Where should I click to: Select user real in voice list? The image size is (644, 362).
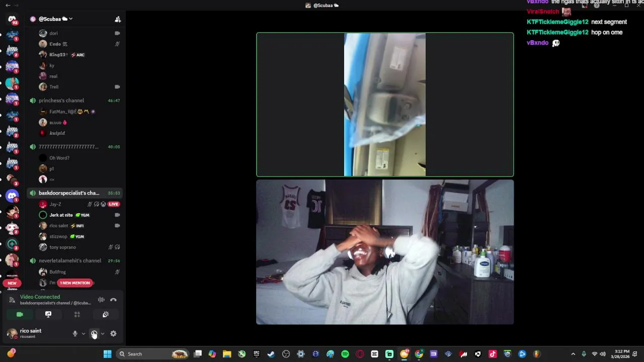click(x=80, y=76)
